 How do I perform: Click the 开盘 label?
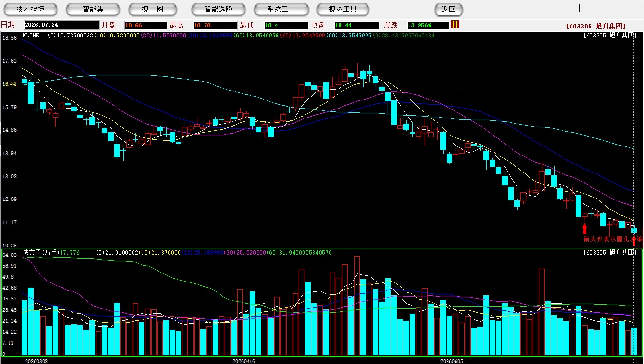[108, 25]
